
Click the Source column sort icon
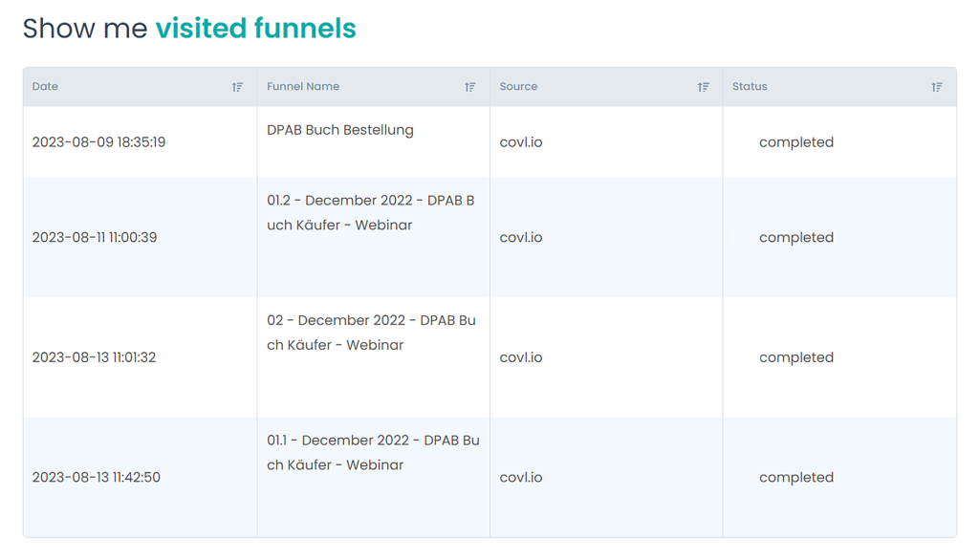(704, 87)
